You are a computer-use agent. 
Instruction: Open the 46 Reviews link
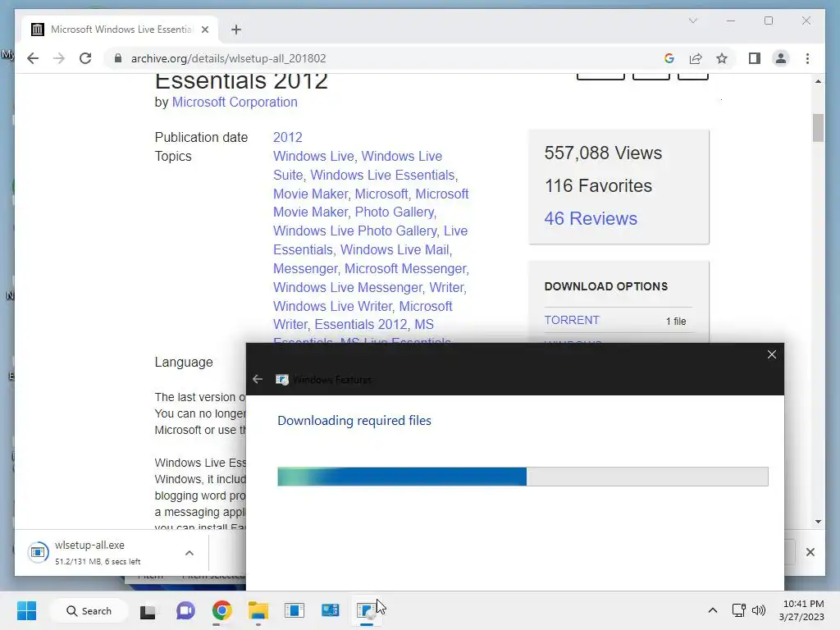click(591, 218)
